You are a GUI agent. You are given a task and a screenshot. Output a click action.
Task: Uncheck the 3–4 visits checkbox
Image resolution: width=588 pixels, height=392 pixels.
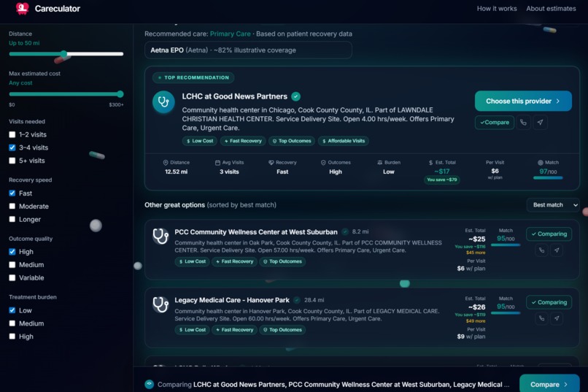point(12,147)
